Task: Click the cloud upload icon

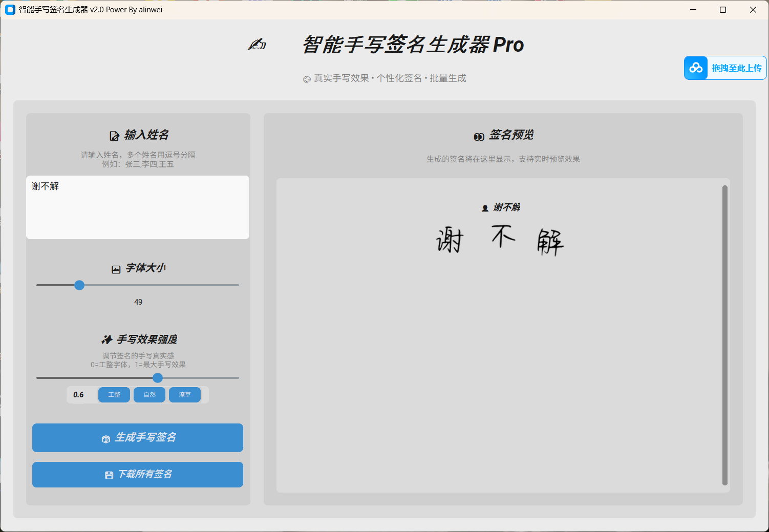Action: (x=696, y=68)
